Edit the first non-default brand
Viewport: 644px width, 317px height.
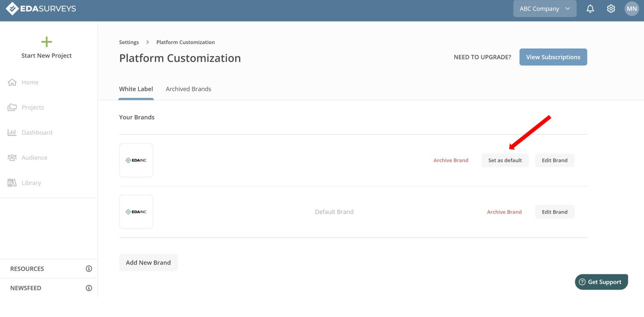pos(555,160)
